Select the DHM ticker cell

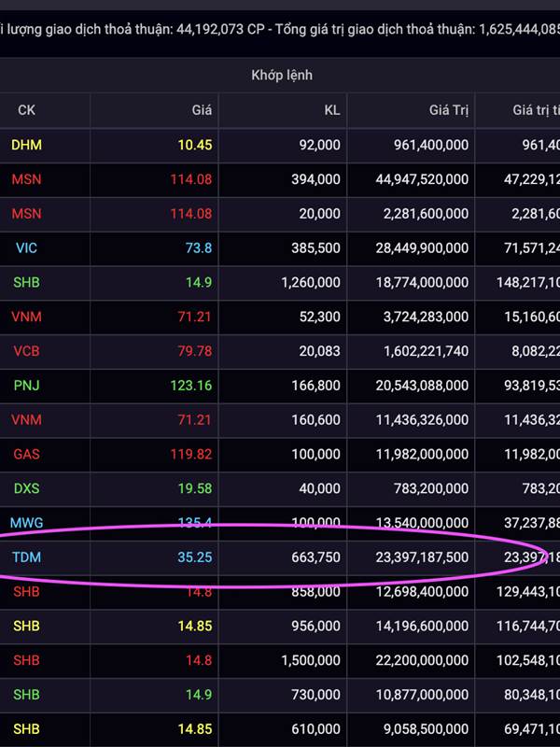click(27, 145)
